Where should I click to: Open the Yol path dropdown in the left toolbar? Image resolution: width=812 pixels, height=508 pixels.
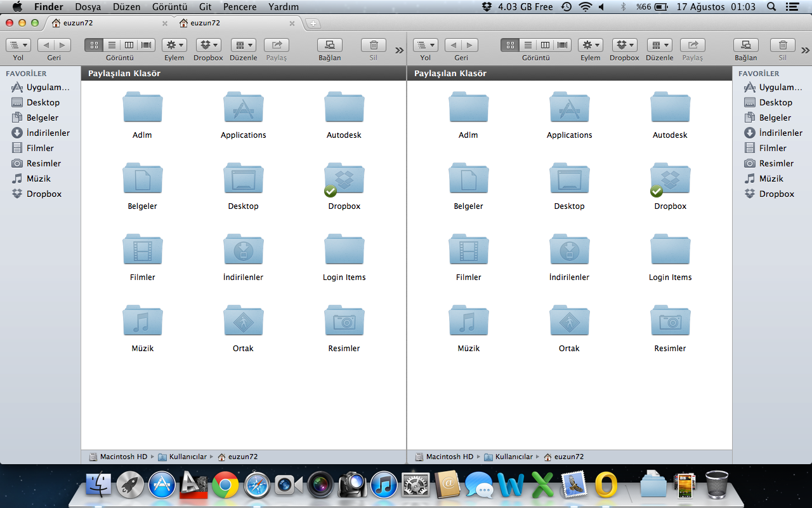tap(18, 45)
